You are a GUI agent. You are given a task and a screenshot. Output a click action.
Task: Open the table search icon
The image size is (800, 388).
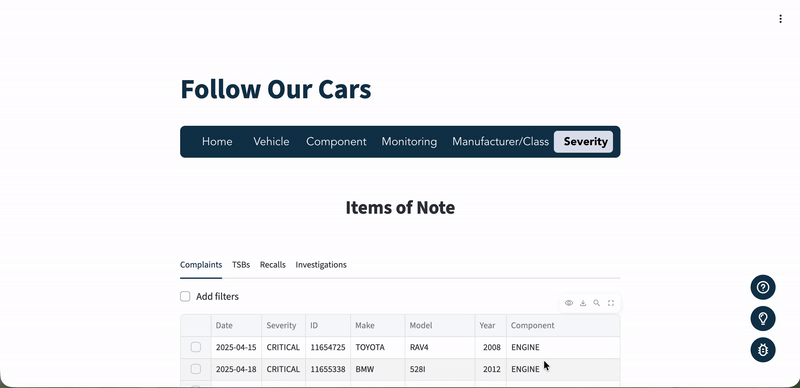click(x=596, y=303)
